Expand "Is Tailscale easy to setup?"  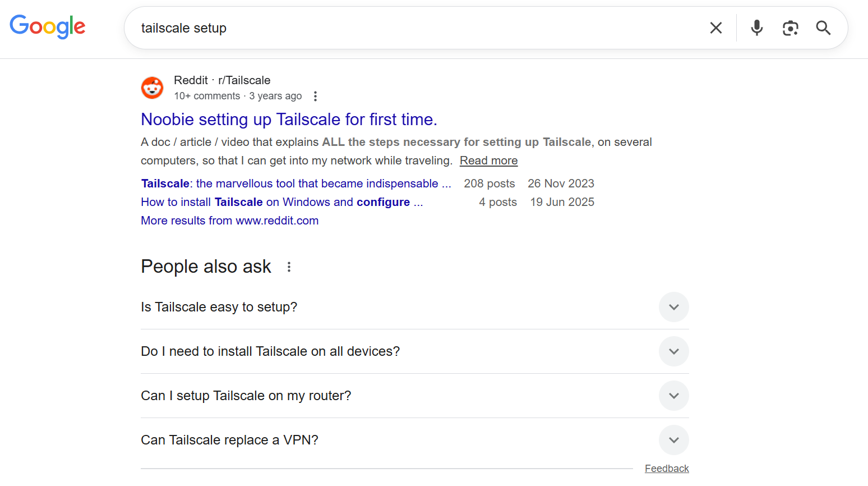click(673, 307)
